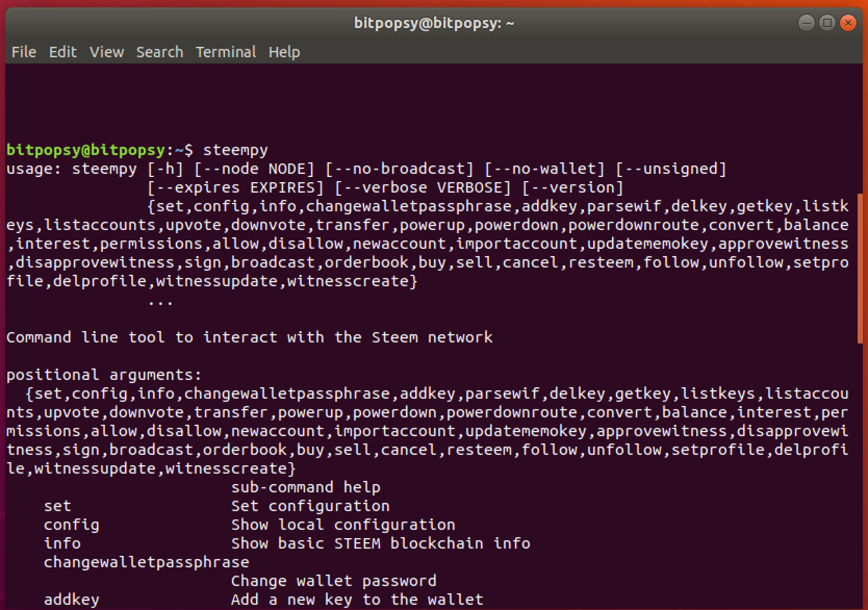Click the typed 'steempy' command on the prompt line
Viewport: 868px width, 610px height.
pyautogui.click(x=236, y=150)
